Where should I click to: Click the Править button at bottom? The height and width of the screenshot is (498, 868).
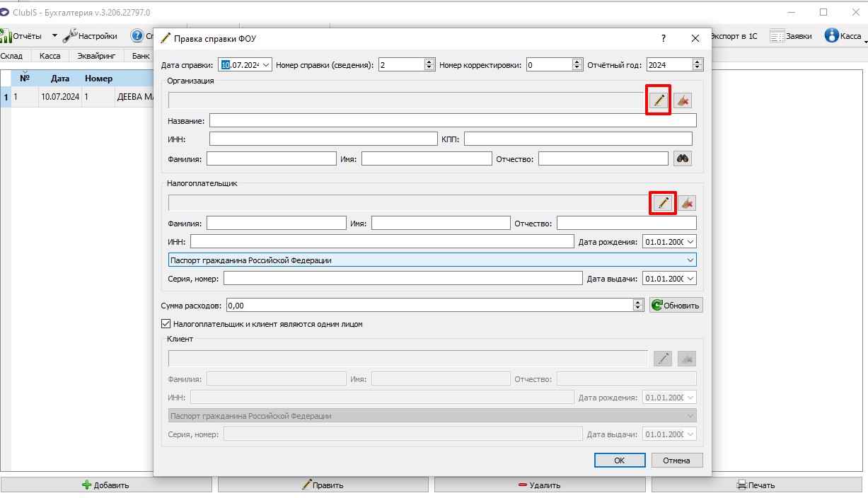(323, 485)
